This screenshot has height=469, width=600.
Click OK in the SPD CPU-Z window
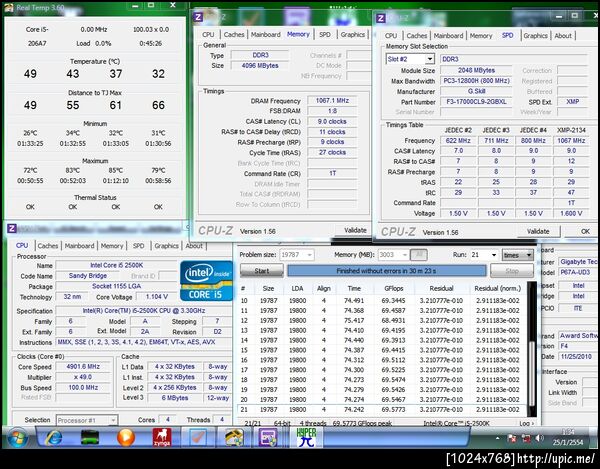pos(584,231)
